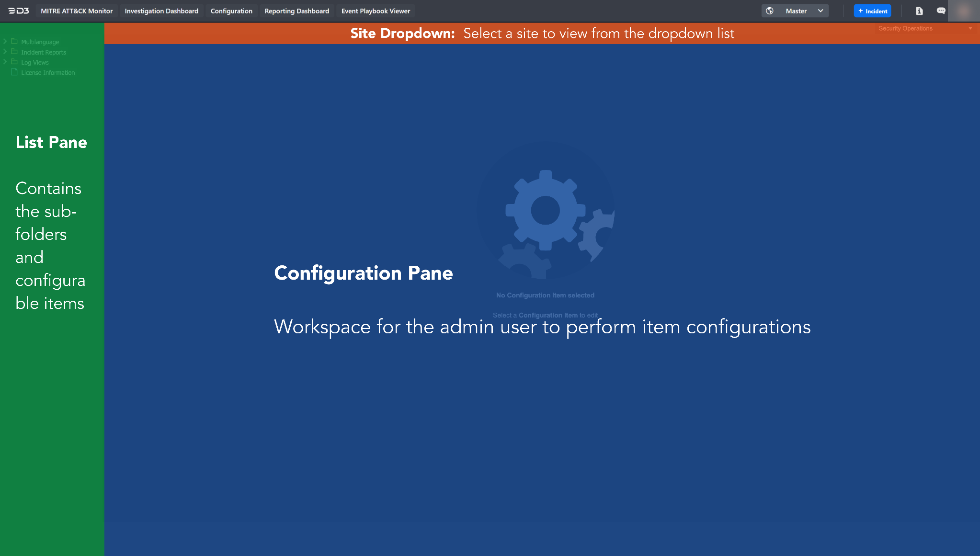
Task: Go to Reporting Dashboard tab
Action: (x=296, y=11)
